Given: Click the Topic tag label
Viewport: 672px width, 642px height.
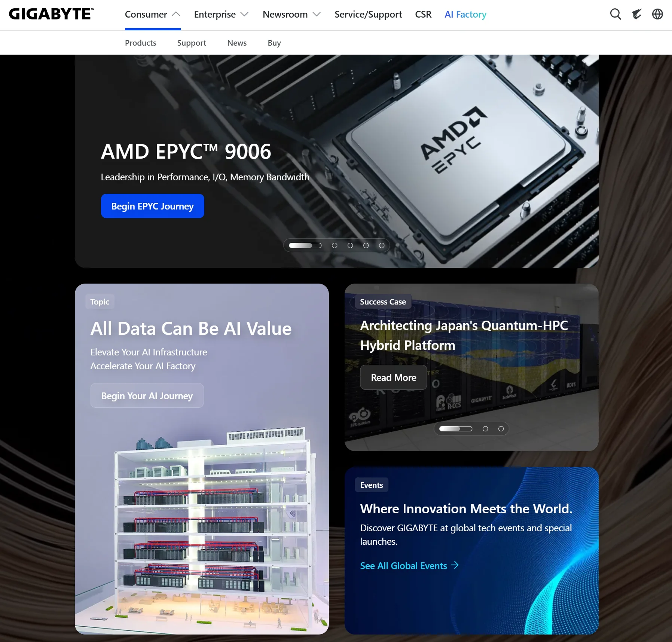Looking at the screenshot, I should [100, 302].
